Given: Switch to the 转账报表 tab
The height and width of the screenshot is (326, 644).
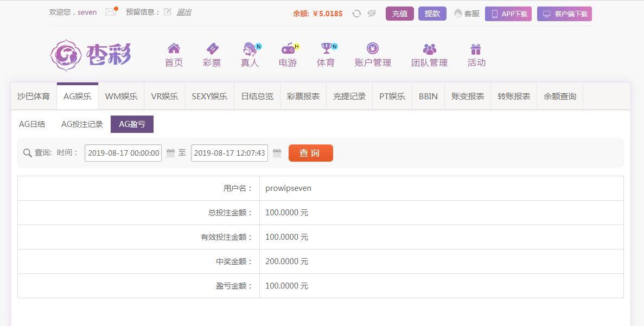Looking at the screenshot, I should (514, 97).
